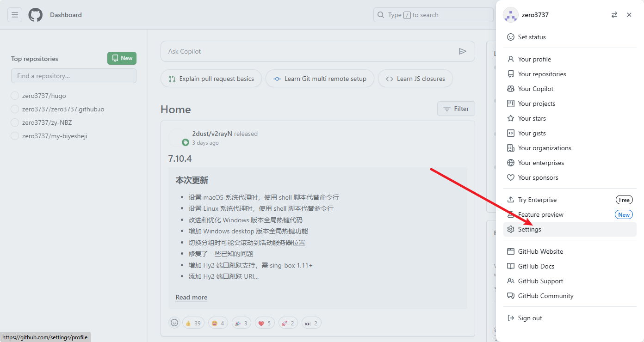
Task: Click the Settings gear icon
Action: tap(511, 229)
